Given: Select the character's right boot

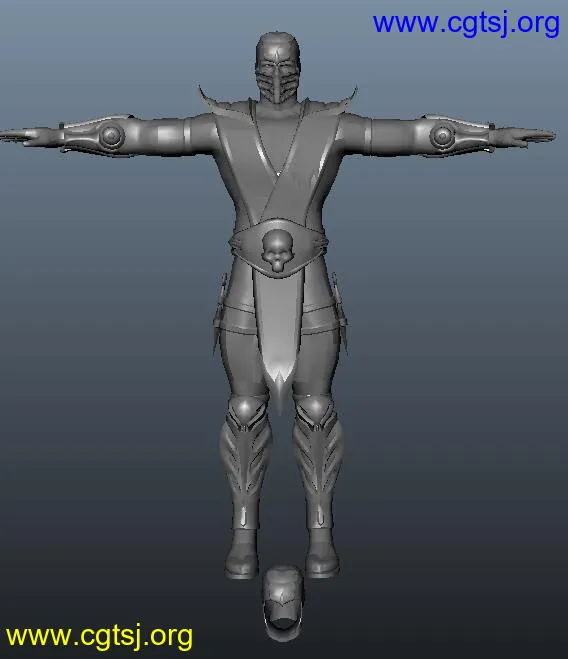Looking at the screenshot, I should 241,554.
